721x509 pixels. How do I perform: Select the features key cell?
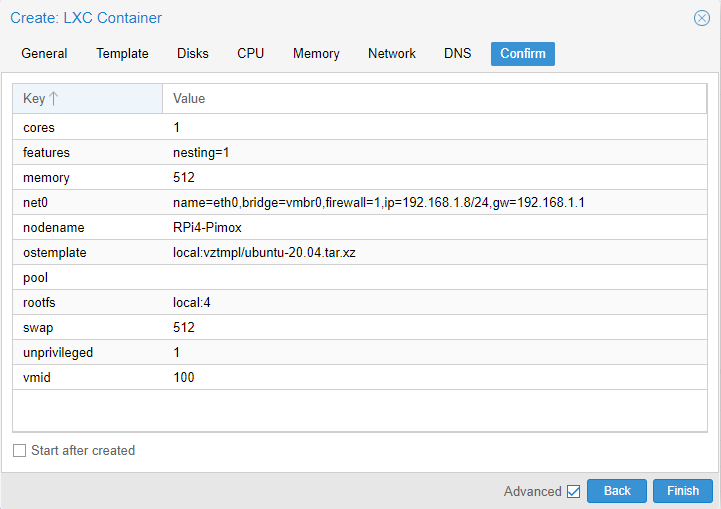click(87, 152)
